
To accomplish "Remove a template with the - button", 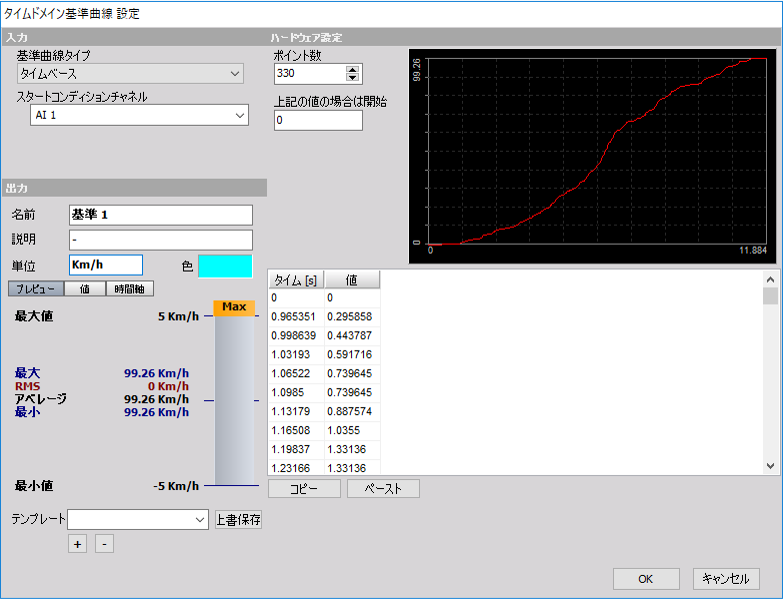I will 104,544.
